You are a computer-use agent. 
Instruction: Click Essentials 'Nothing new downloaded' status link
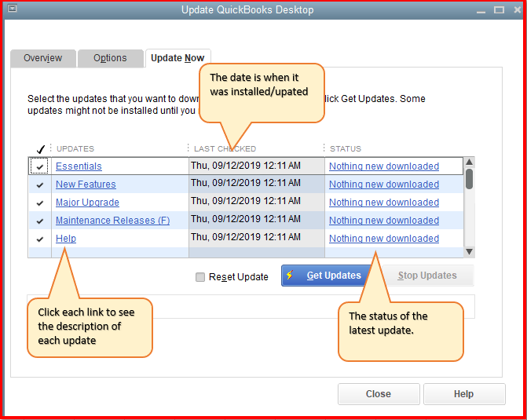384,166
